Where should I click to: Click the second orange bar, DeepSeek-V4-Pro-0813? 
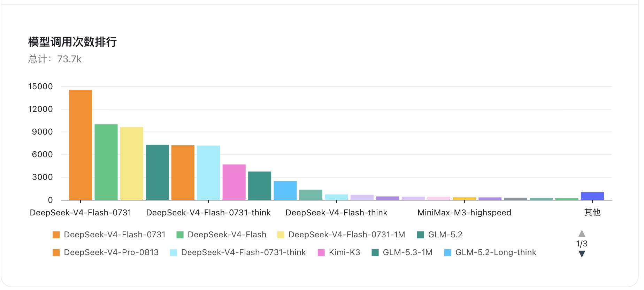pos(183,173)
